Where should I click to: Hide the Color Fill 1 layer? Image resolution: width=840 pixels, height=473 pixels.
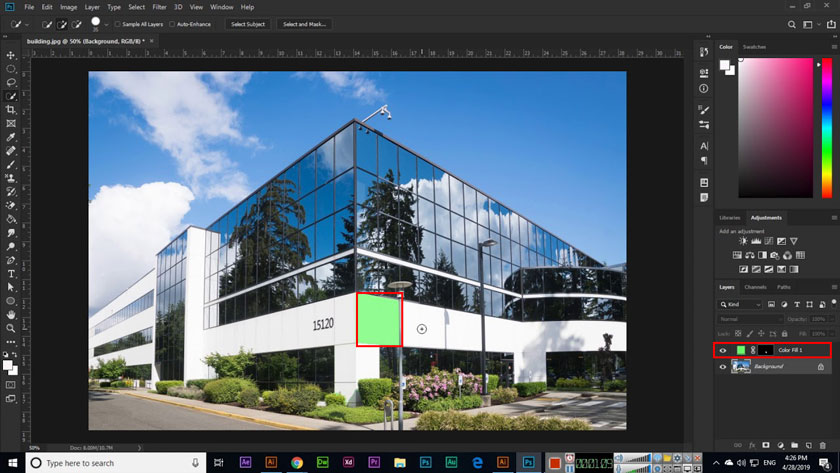(x=723, y=350)
